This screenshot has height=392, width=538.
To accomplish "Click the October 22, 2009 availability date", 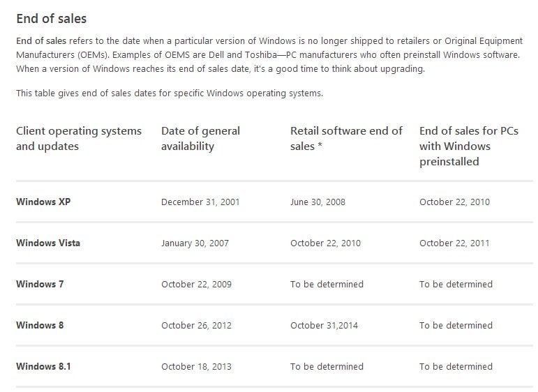I will [196, 285].
